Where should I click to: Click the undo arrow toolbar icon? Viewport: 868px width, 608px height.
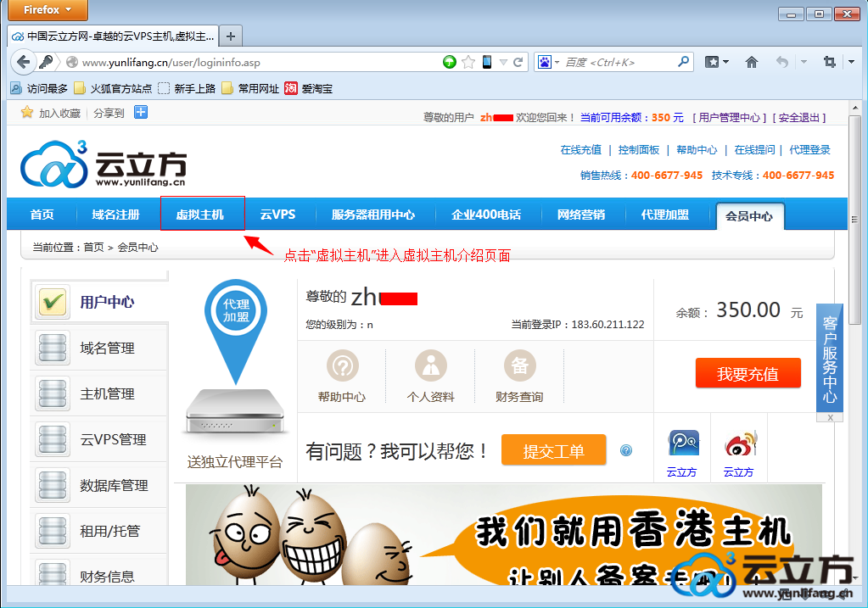pos(781,62)
